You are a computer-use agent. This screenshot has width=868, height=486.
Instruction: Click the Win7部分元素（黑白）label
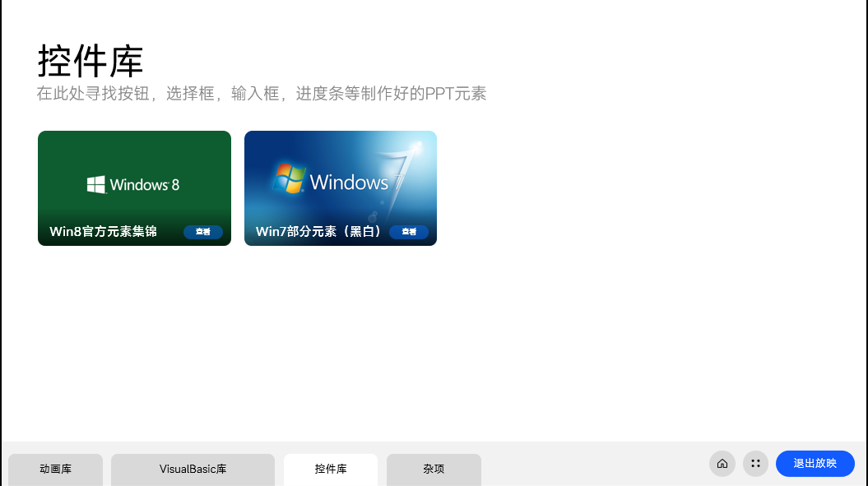(x=318, y=232)
